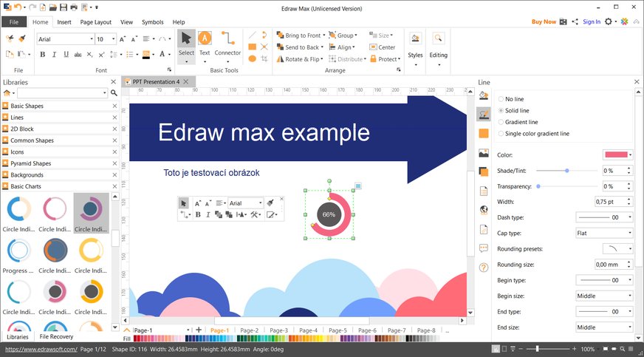Viewport: 644px width, 357px height.
Task: Click the Buy Now link
Action: tap(544, 22)
